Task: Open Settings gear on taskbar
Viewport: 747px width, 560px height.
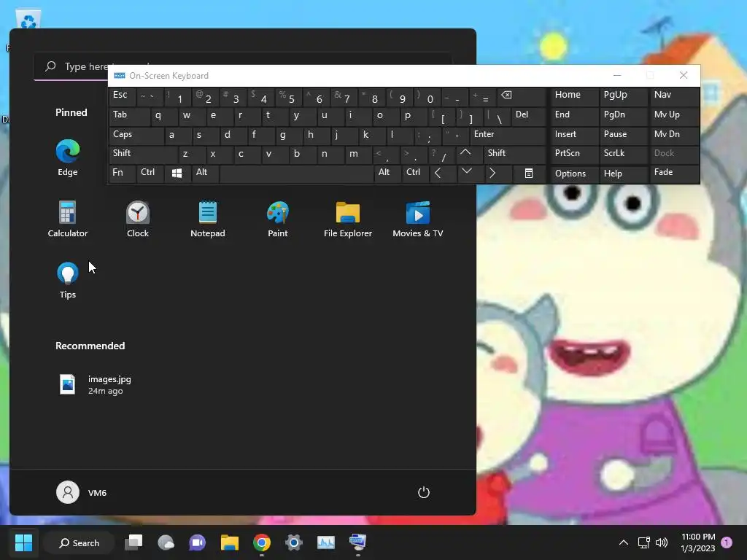Action: (293, 542)
